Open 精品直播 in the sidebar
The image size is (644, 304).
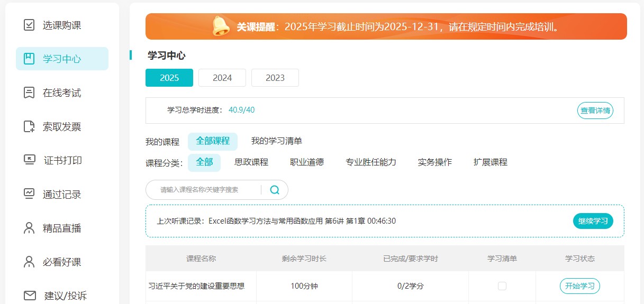click(x=62, y=228)
